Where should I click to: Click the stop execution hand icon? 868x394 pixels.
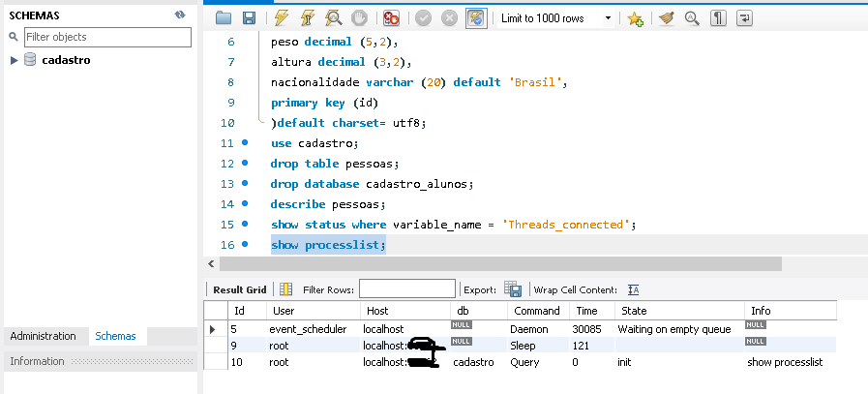point(360,18)
